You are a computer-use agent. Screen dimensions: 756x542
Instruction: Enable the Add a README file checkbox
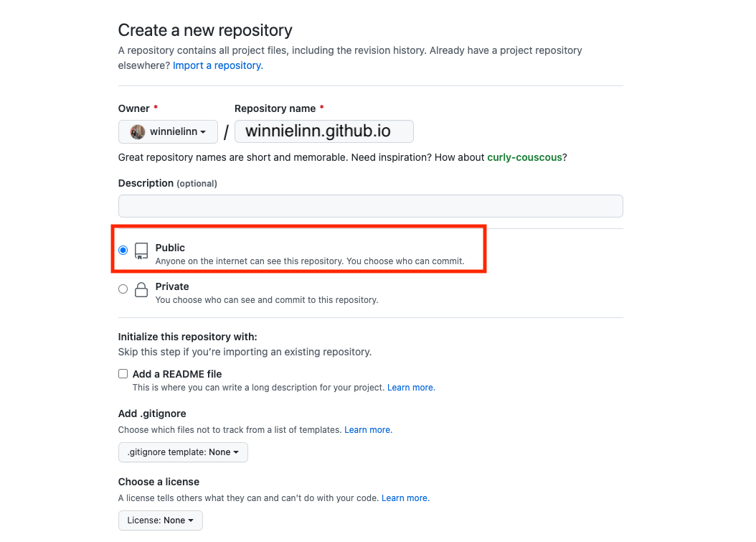click(123, 374)
